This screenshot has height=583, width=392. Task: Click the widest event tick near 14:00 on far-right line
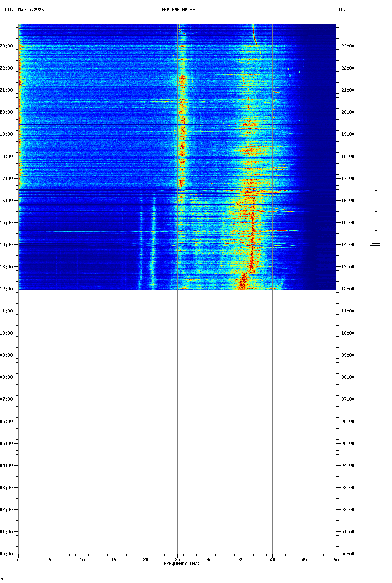click(x=375, y=245)
